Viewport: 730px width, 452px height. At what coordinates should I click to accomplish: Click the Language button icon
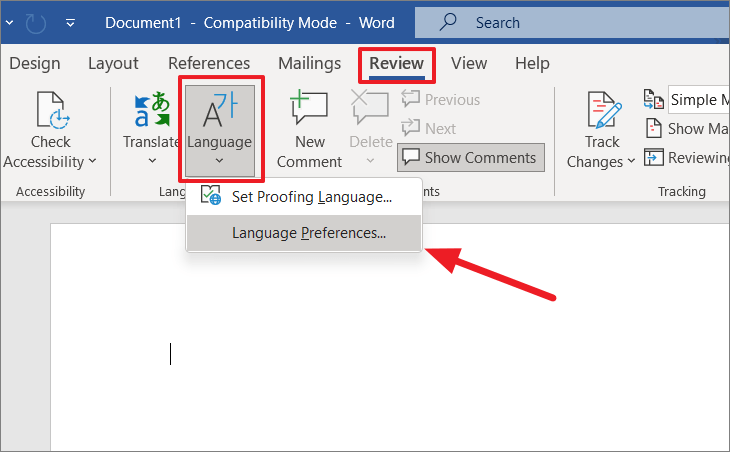[220, 110]
